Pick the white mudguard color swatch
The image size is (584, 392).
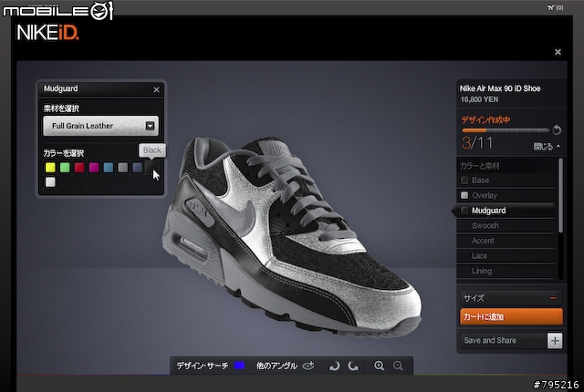[x=50, y=181]
